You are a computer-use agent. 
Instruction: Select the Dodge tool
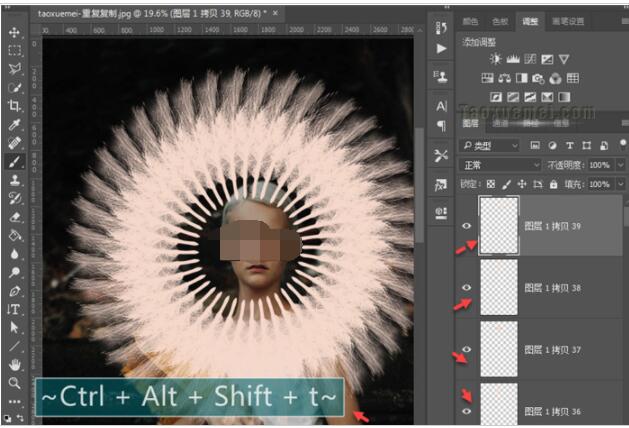click(x=14, y=272)
